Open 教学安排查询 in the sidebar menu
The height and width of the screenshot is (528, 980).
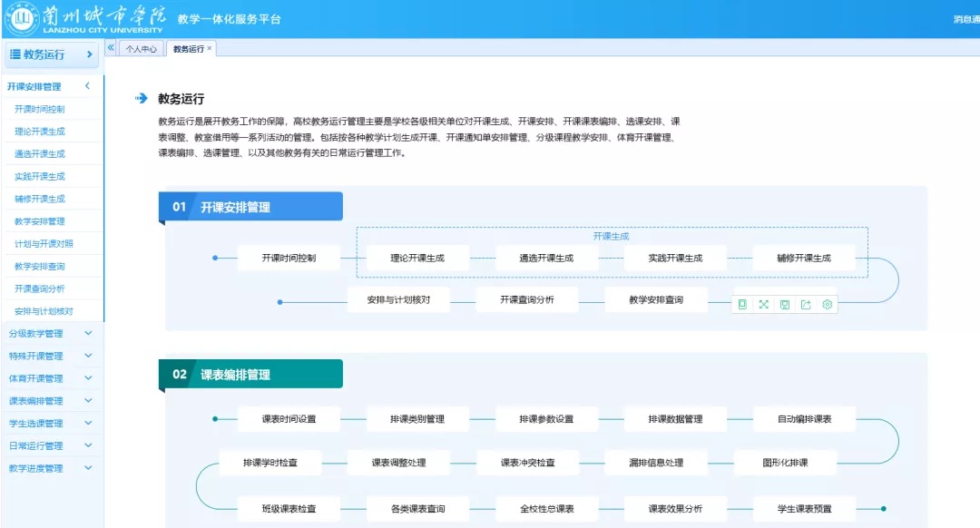(39, 267)
